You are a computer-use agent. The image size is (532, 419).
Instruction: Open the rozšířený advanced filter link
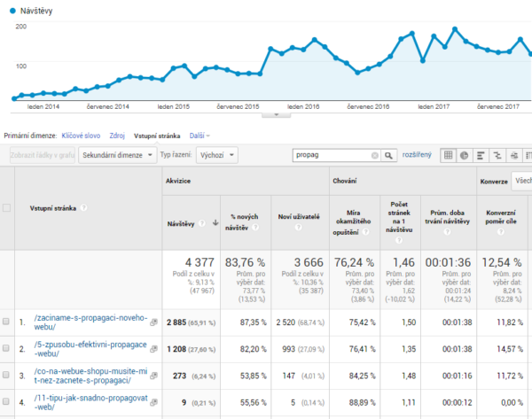[x=417, y=155]
